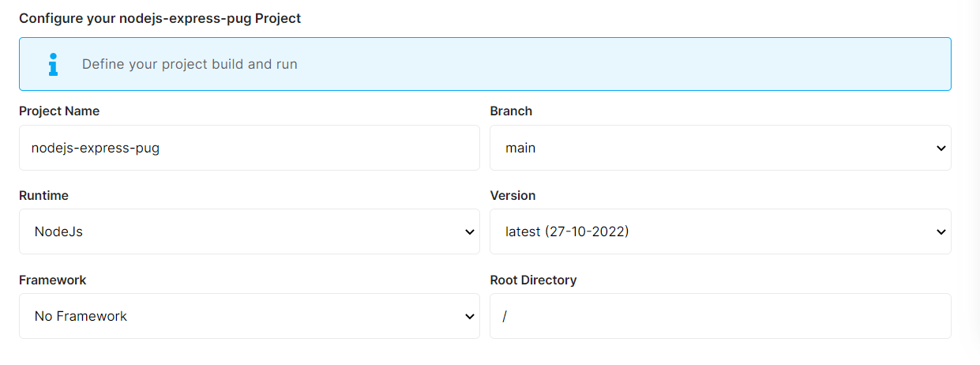The height and width of the screenshot is (365, 980).
Task: Expand the No Framework dropdown
Action: (x=237, y=317)
